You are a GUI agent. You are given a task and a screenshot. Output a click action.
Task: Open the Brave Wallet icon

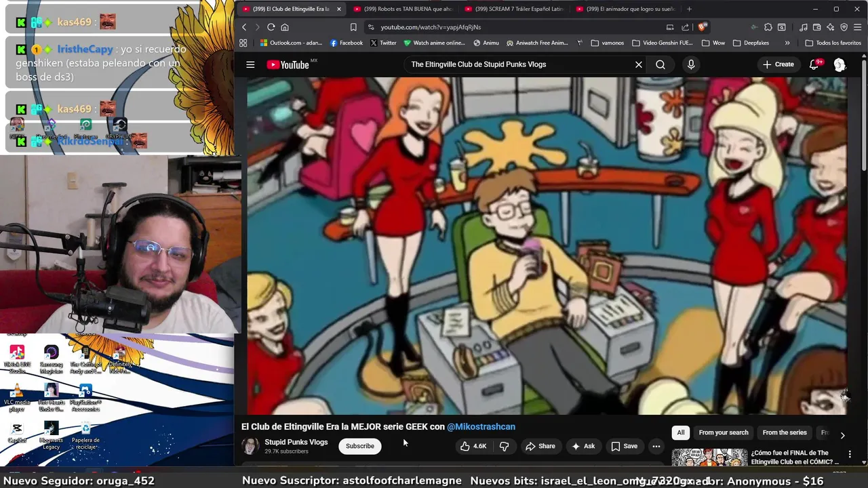point(816,27)
